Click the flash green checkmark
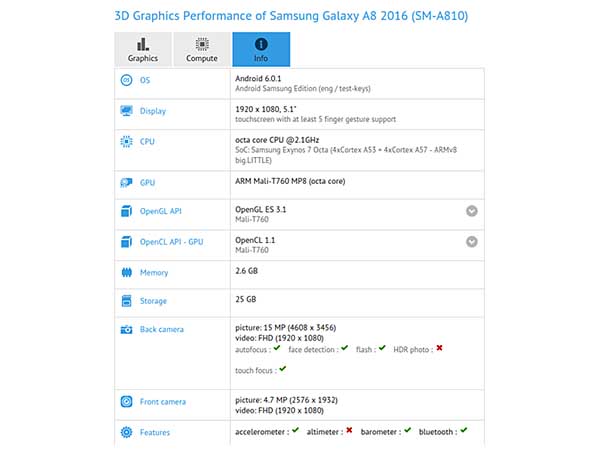Image resolution: width=600 pixels, height=450 pixels. click(x=382, y=348)
